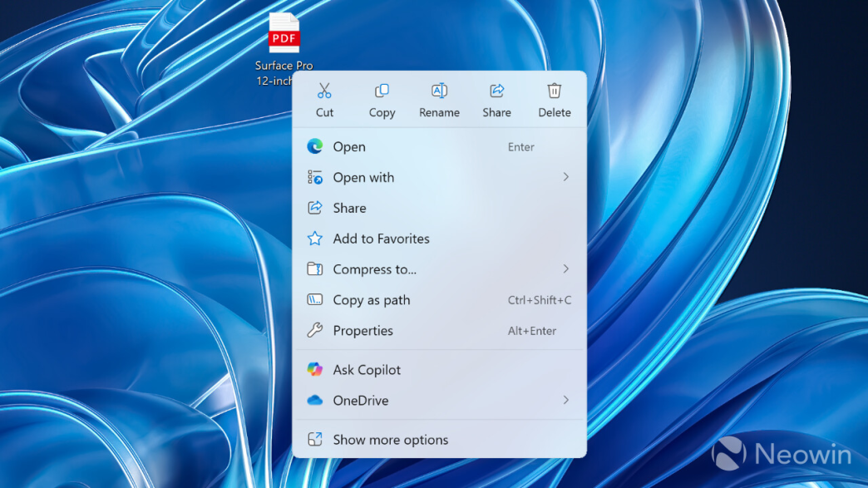
Task: Select Show more options
Action: [391, 440]
